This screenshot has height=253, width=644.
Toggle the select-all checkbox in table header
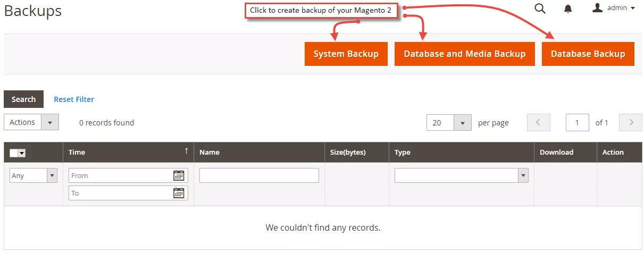(x=14, y=153)
